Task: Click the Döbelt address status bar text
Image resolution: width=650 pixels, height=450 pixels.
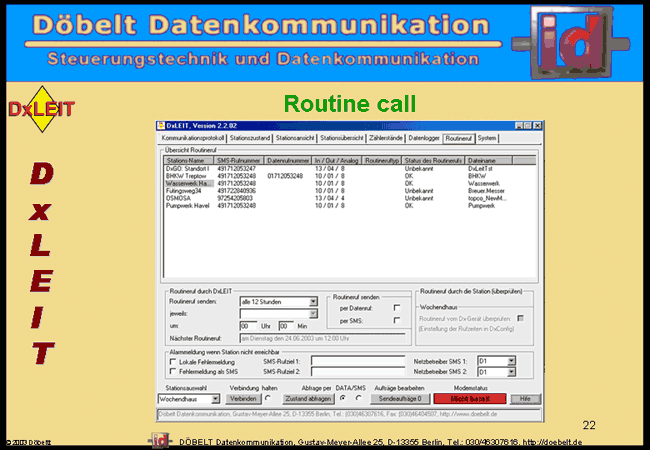Action: (327, 414)
